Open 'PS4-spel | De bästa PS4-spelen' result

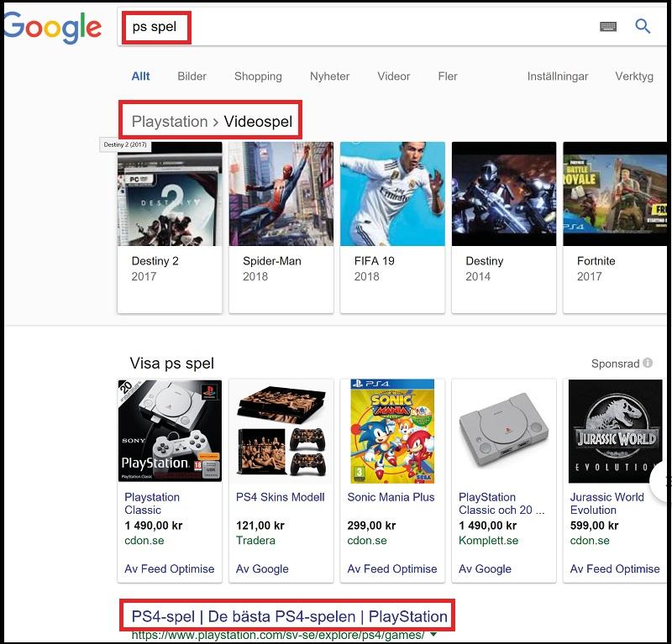pos(289,616)
